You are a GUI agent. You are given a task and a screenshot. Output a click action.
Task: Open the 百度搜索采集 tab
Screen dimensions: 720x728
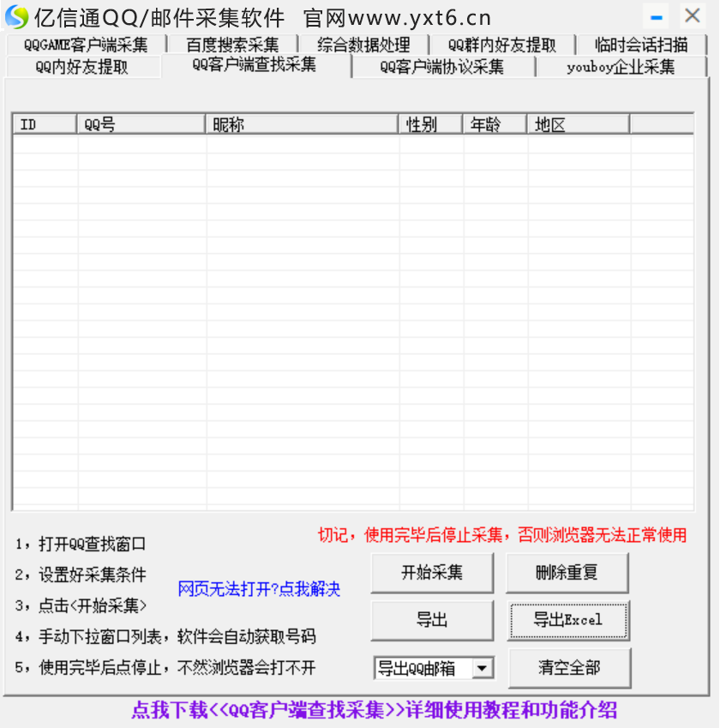[232, 45]
